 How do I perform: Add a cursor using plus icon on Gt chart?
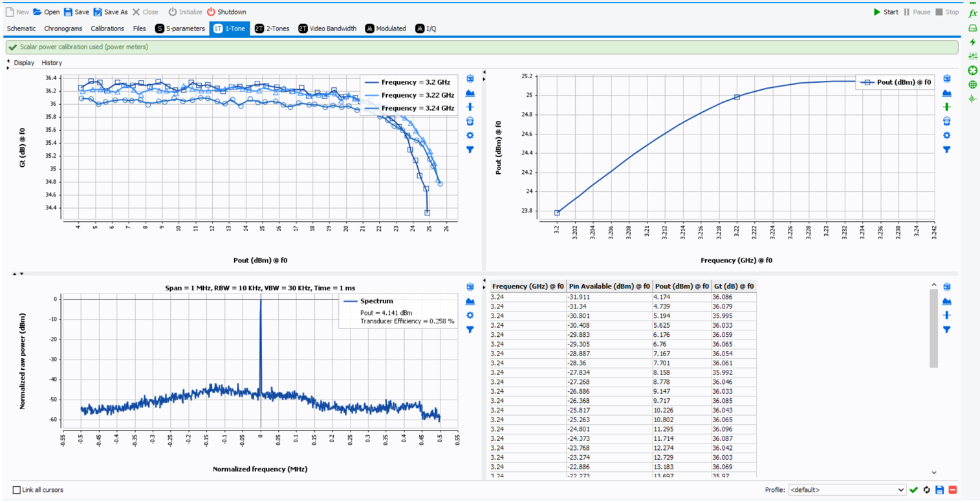470,107
